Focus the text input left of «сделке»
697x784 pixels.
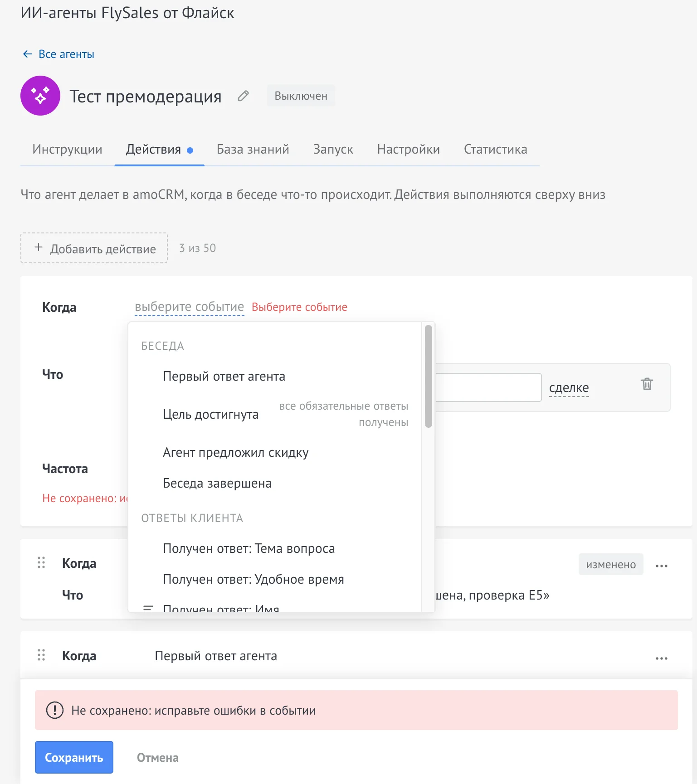(x=488, y=387)
